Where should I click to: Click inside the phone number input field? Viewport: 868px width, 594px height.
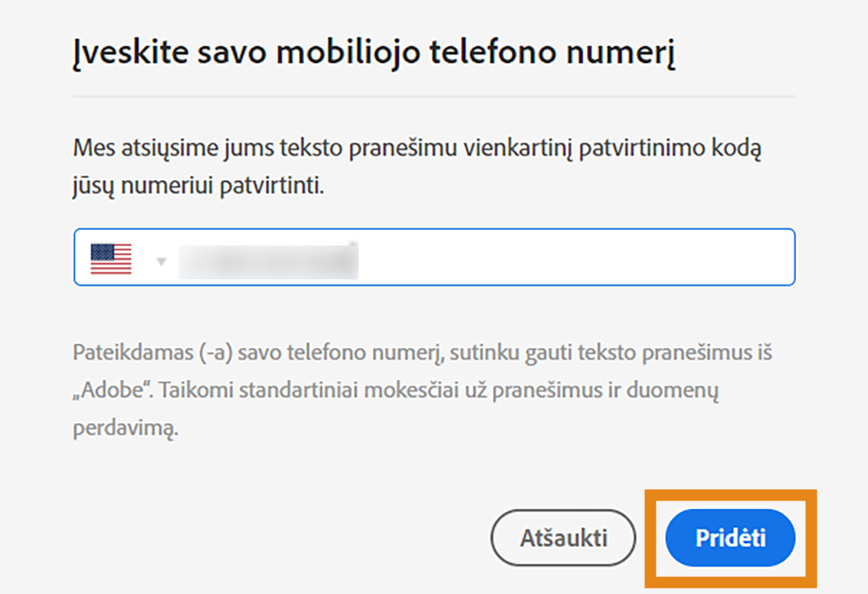click(x=460, y=258)
